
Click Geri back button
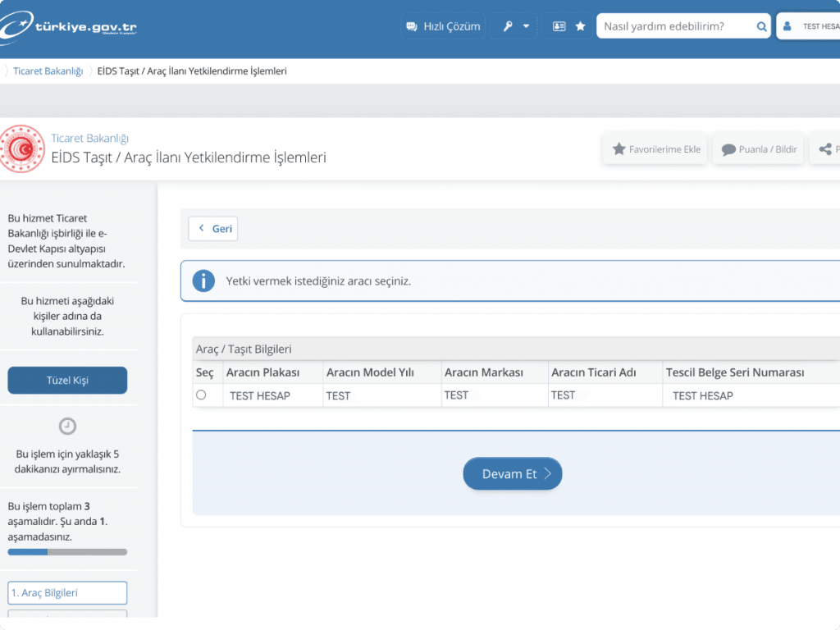213,229
